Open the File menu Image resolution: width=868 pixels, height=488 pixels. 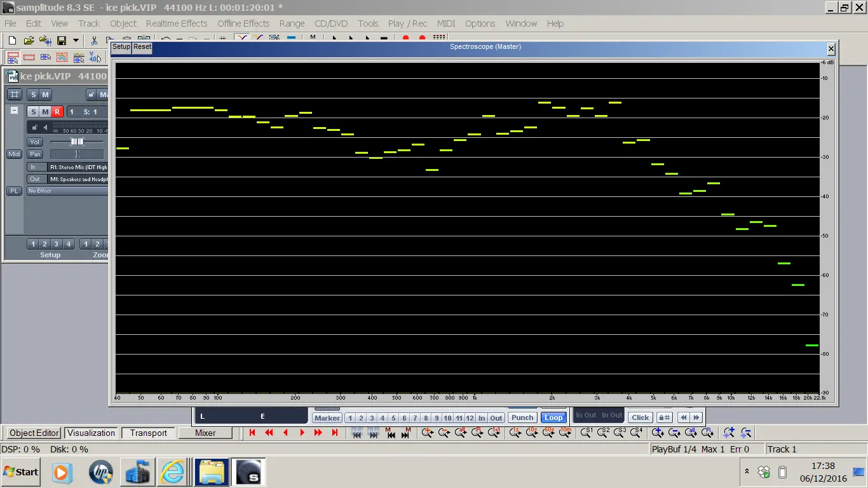click(10, 24)
